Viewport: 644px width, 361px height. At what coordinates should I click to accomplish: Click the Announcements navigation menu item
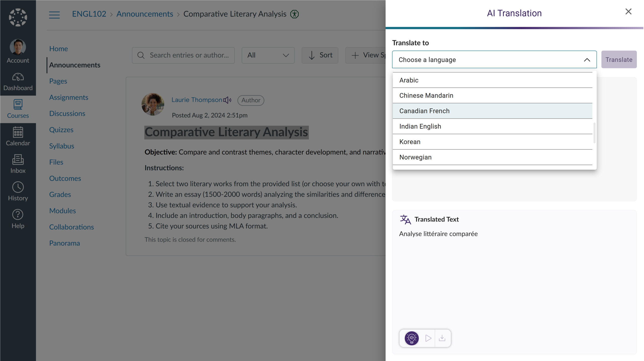click(x=74, y=65)
